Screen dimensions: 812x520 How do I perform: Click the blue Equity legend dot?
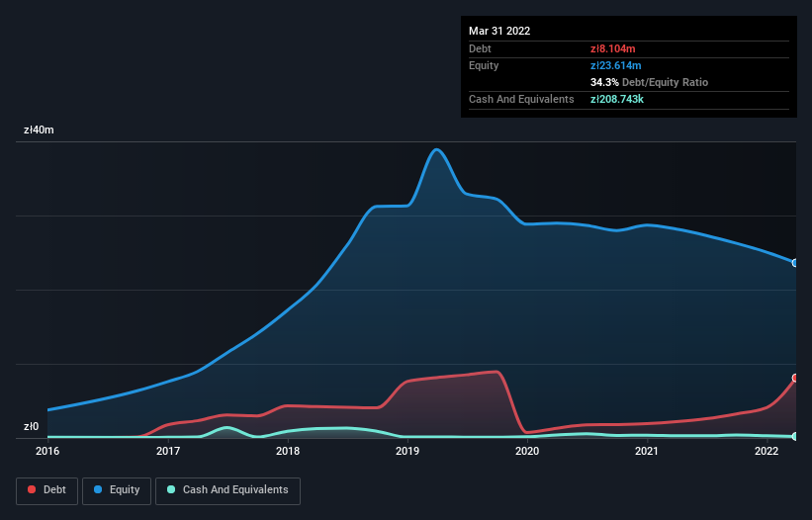(x=98, y=489)
